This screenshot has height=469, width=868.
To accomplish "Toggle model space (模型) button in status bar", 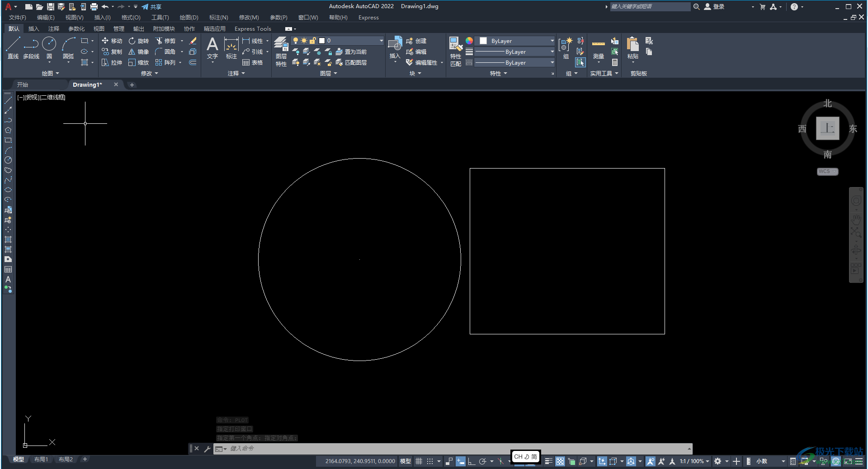I will 406,461.
